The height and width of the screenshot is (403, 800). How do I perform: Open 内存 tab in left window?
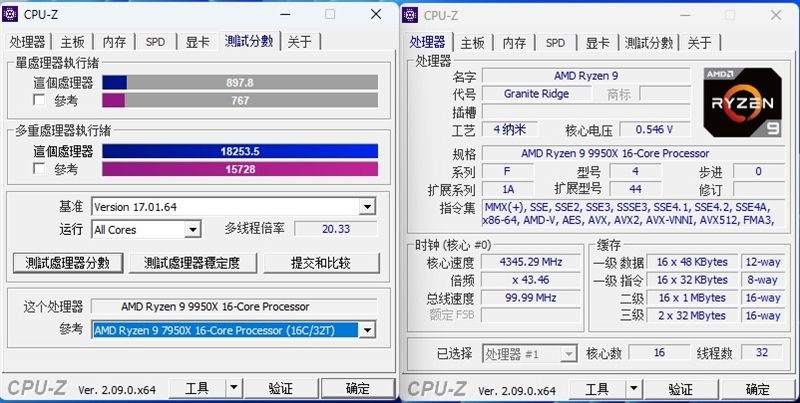pos(114,42)
